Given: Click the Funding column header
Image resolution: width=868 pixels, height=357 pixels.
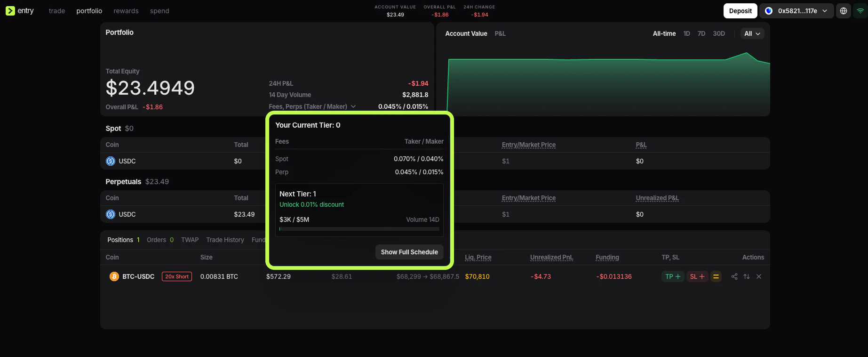Looking at the screenshot, I should 607,257.
